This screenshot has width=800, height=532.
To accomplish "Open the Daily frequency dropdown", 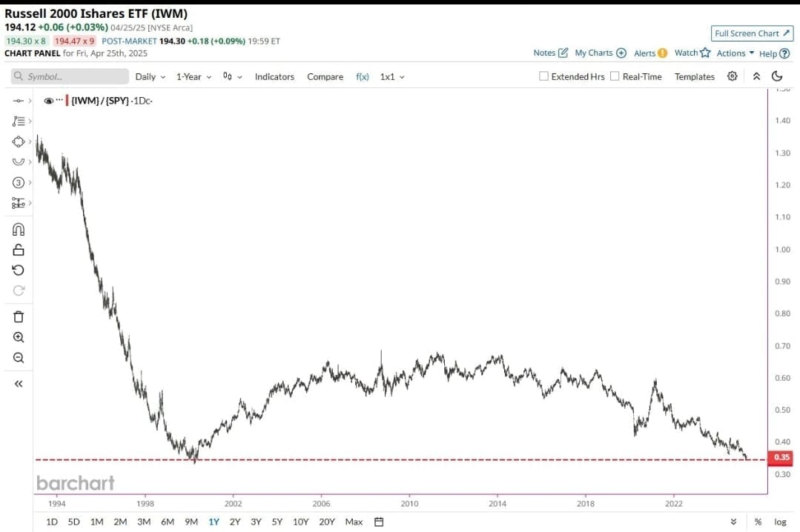I will coord(150,76).
